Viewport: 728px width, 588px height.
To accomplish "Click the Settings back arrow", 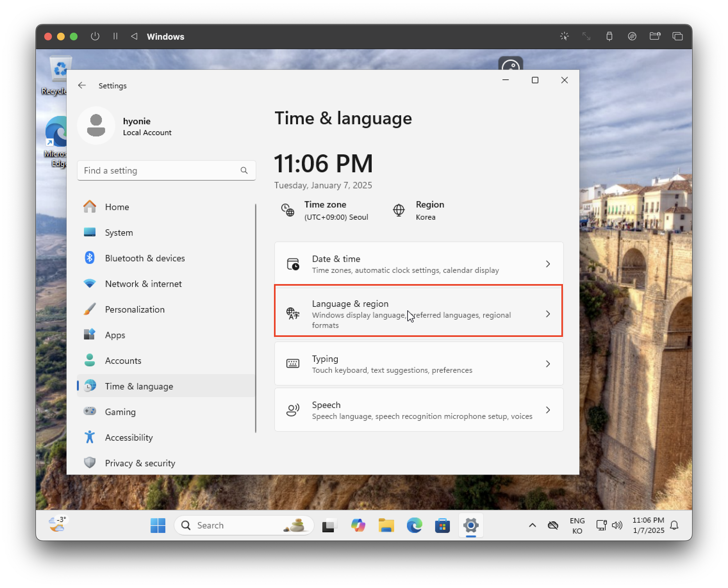I will 82,86.
